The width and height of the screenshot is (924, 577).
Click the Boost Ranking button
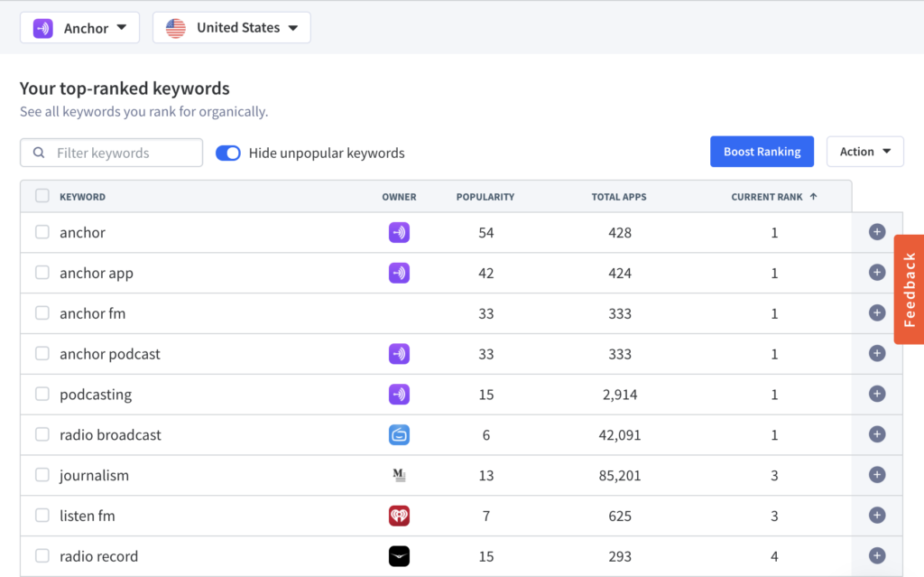tap(762, 152)
